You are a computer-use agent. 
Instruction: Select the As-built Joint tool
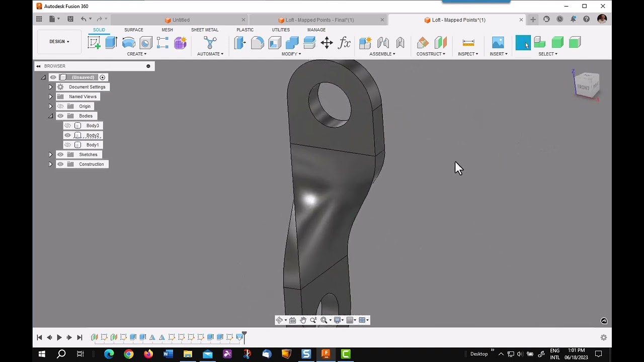click(400, 43)
